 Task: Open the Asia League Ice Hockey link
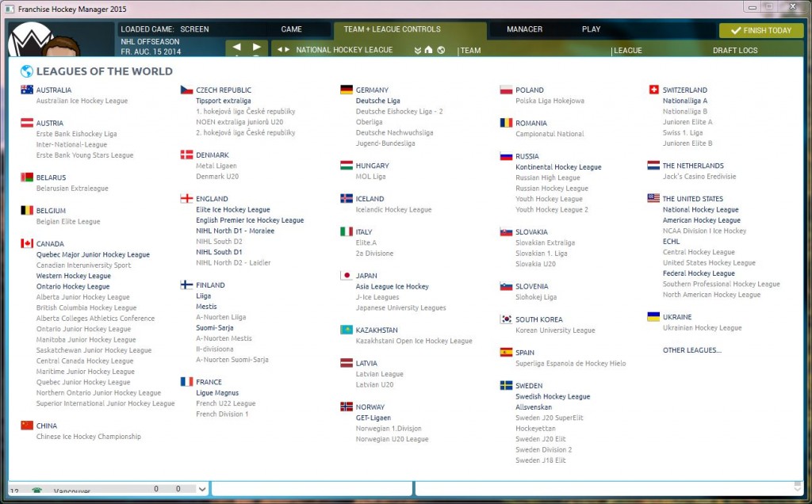click(392, 286)
